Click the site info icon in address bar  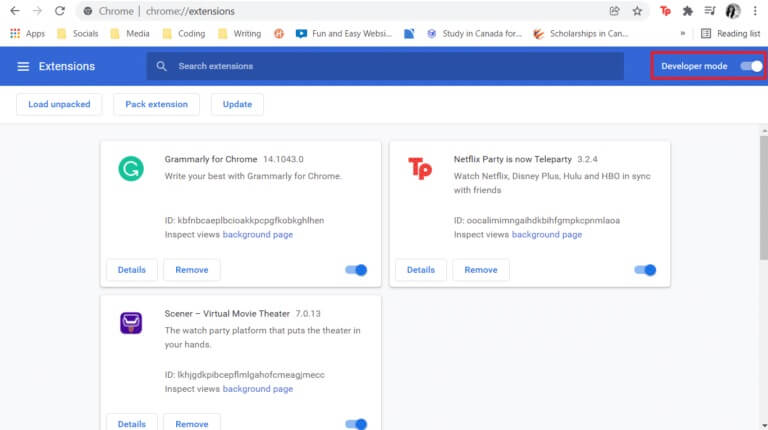click(x=88, y=11)
